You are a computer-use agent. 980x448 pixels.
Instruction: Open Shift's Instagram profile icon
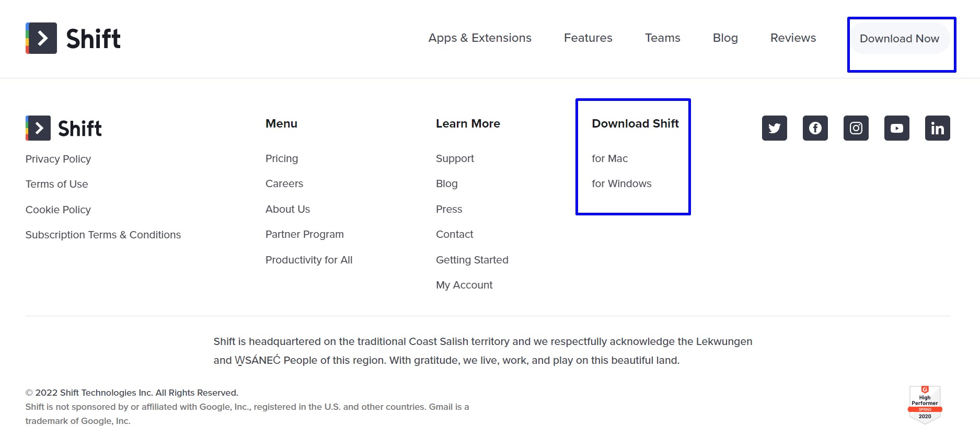pyautogui.click(x=856, y=128)
